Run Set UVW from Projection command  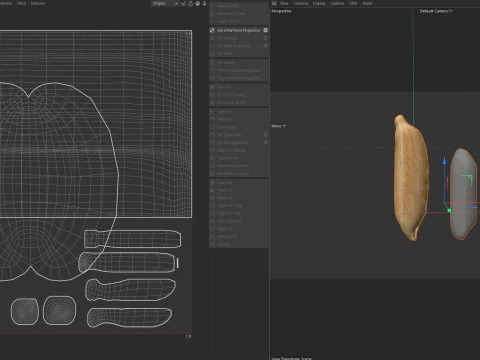239,30
